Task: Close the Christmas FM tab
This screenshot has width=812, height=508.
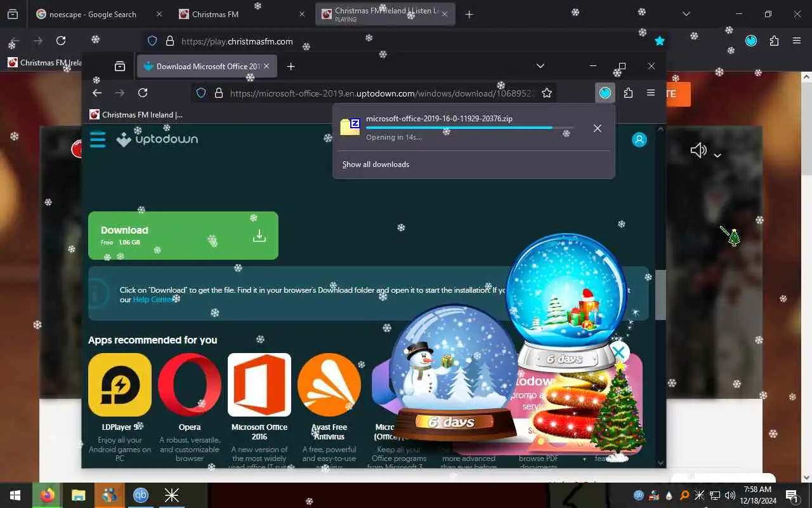Action: click(302, 14)
